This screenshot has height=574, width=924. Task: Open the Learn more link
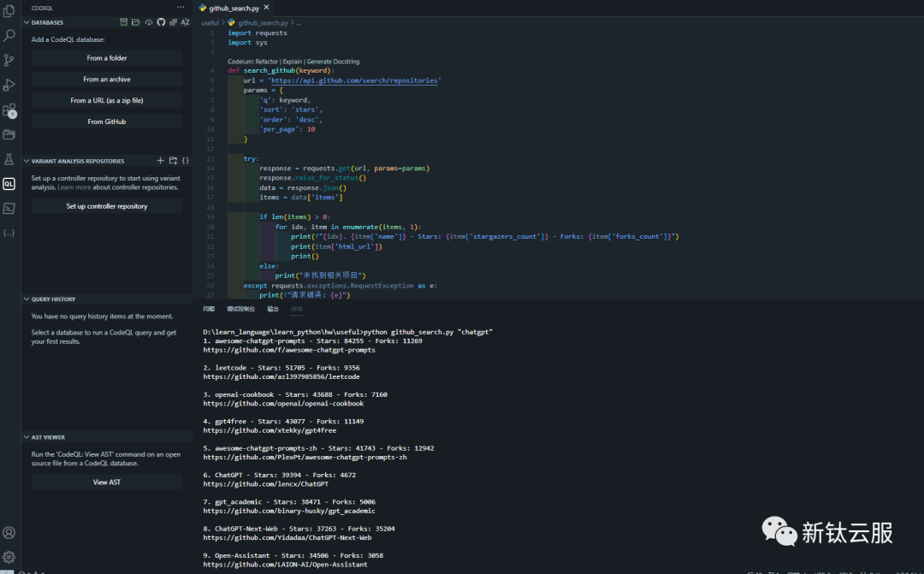[x=74, y=187]
